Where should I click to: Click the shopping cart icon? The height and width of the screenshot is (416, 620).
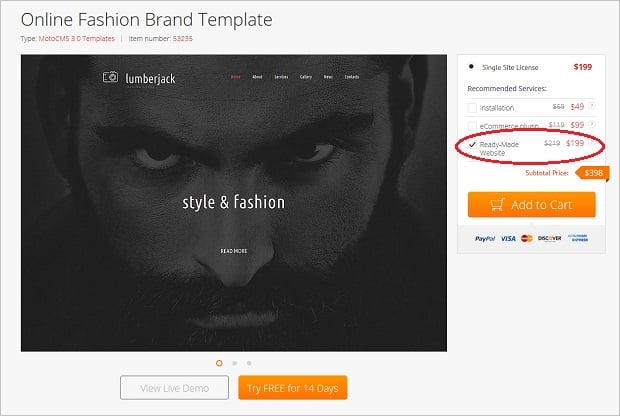[495, 205]
